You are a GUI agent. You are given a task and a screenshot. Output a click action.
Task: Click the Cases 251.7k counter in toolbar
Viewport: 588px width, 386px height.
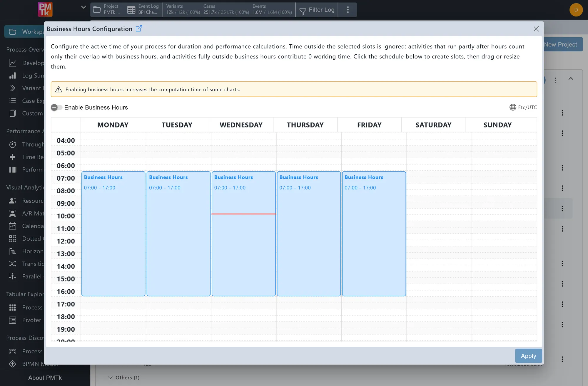pyautogui.click(x=226, y=10)
